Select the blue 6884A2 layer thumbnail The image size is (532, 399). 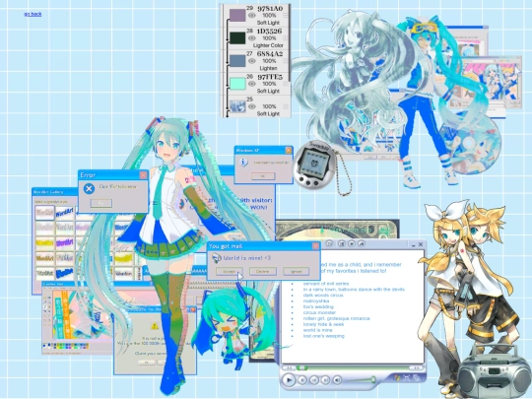(x=237, y=61)
